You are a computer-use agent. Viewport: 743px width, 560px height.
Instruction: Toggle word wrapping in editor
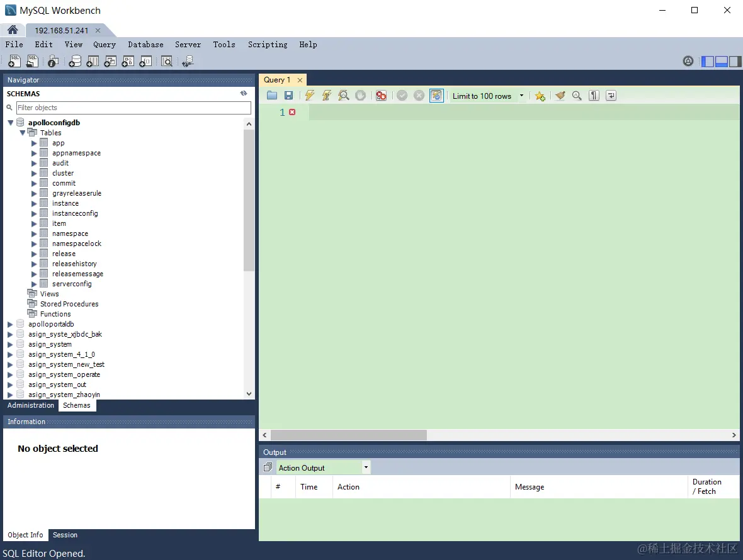(611, 96)
